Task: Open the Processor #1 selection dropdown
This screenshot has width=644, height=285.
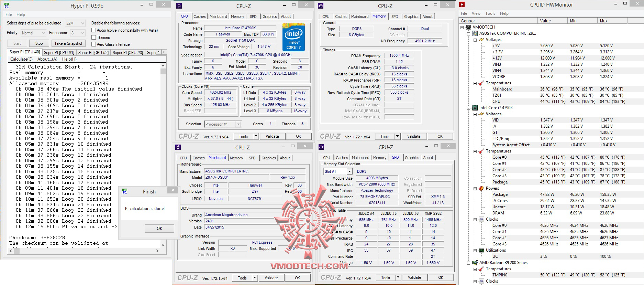Action: click(223, 124)
